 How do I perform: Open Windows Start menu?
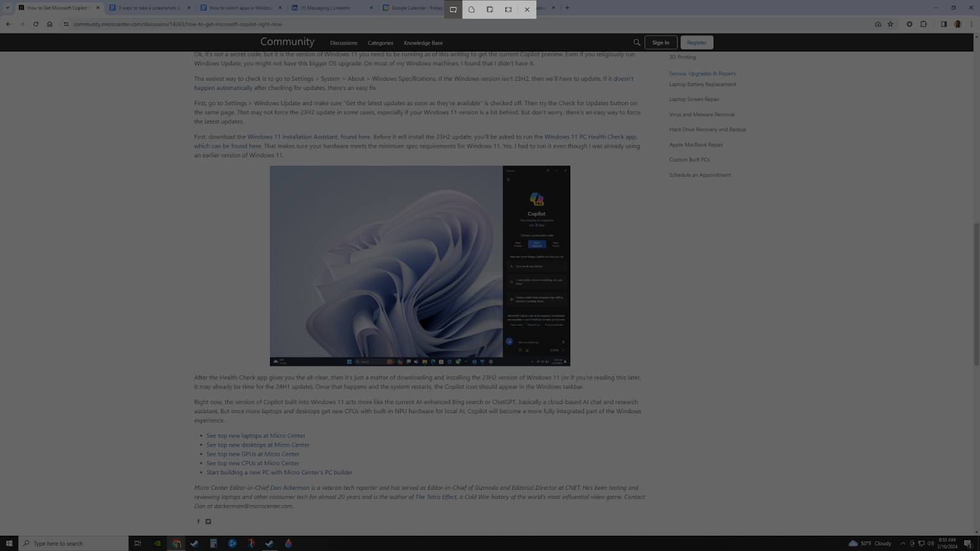[9, 543]
